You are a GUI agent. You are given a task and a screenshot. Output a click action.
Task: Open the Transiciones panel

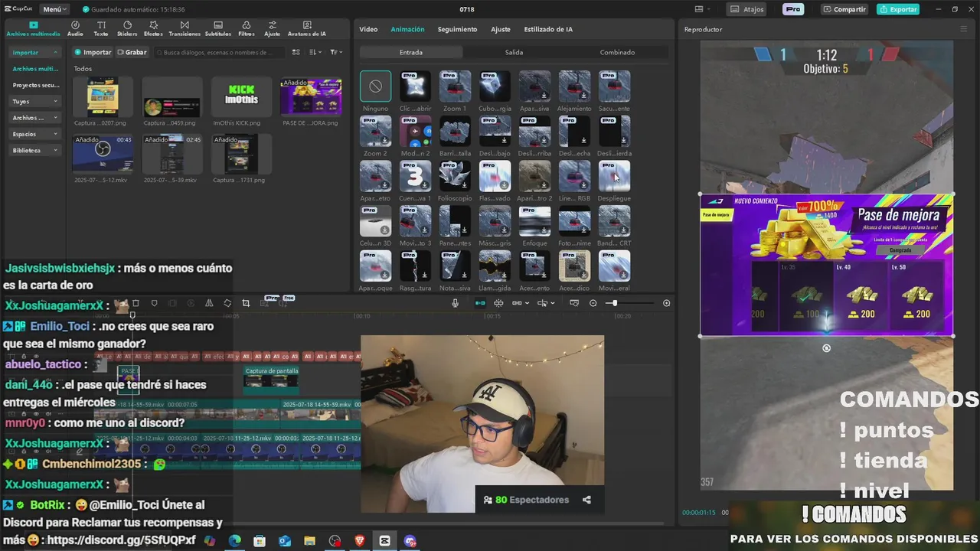[x=185, y=29]
